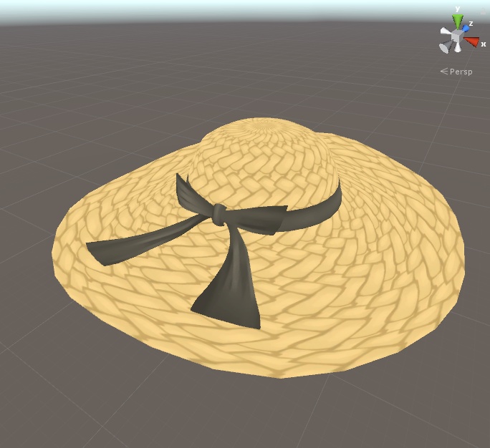Toggle the Persp projection label
The width and height of the screenshot is (490, 448).
tap(456, 72)
